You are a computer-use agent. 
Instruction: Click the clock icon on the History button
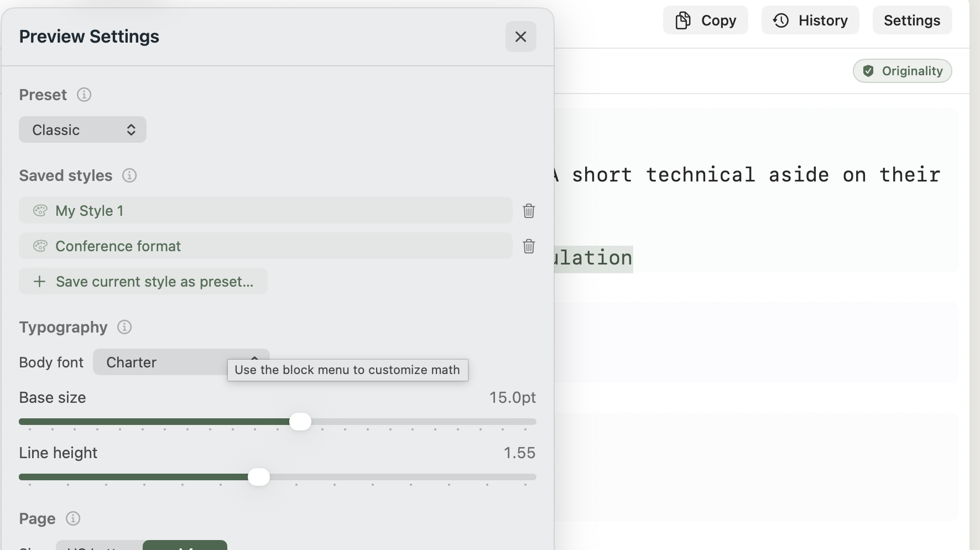[x=781, y=20]
